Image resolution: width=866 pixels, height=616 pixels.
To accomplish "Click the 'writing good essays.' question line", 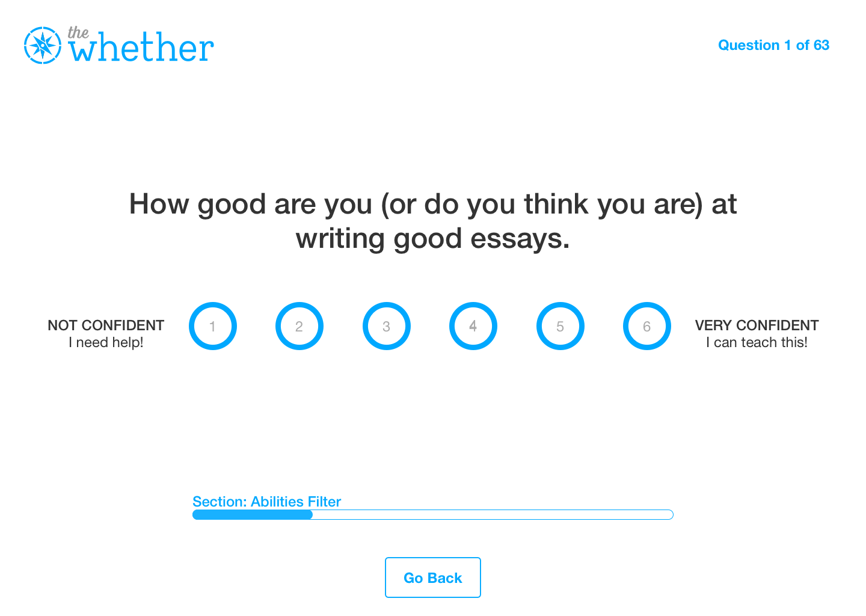I will [x=433, y=238].
